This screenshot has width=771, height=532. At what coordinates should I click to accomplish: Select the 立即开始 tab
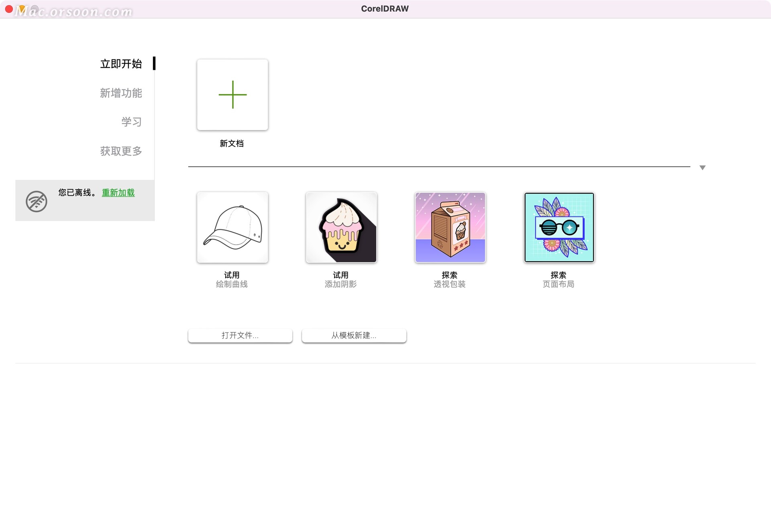tap(121, 64)
